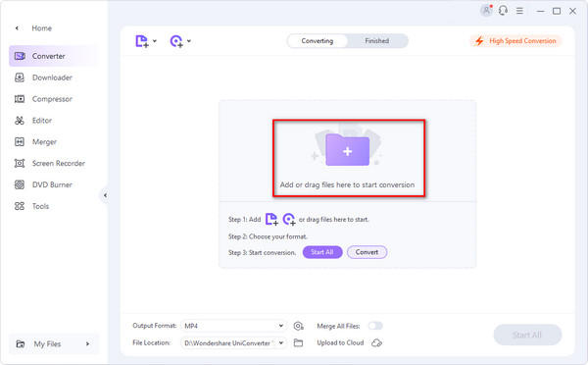Screen dimensions: 588x365
Task: Click the bottom-right Start All button
Action: (527, 335)
